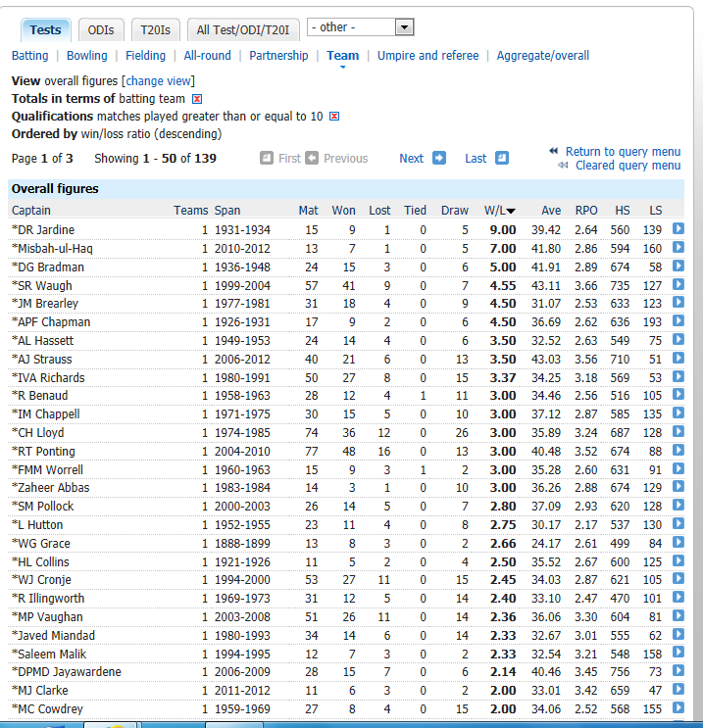Click Return to query menu link

coord(623,152)
